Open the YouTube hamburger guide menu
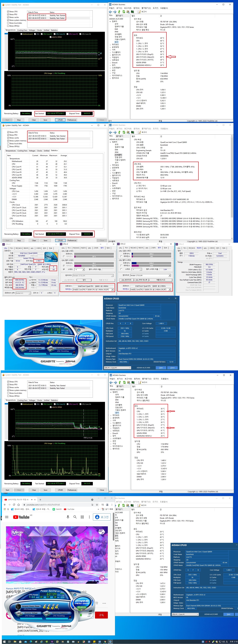Image resolution: width=238 pixels, height=644 pixels. pos(7,517)
